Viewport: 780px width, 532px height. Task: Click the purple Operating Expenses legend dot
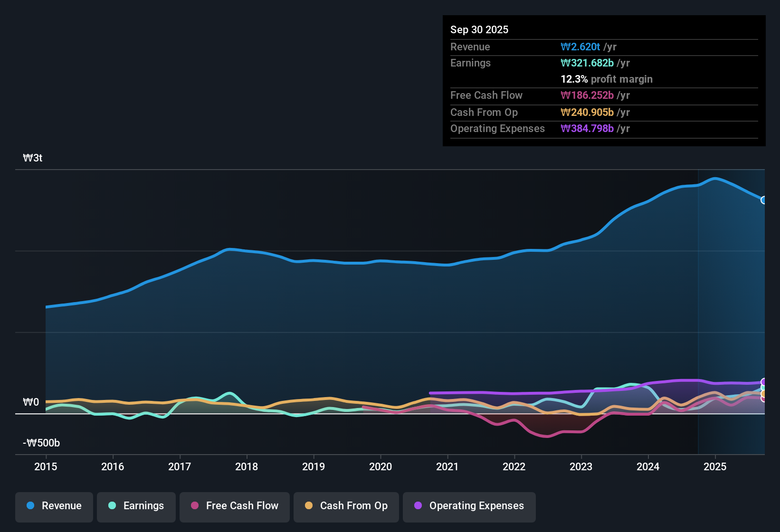pyautogui.click(x=418, y=506)
